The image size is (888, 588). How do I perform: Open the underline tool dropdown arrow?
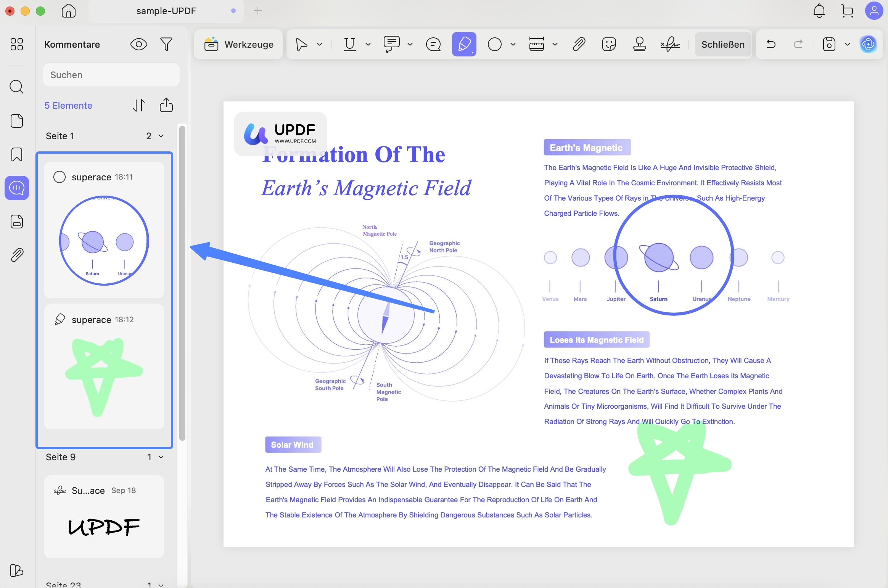[368, 44]
